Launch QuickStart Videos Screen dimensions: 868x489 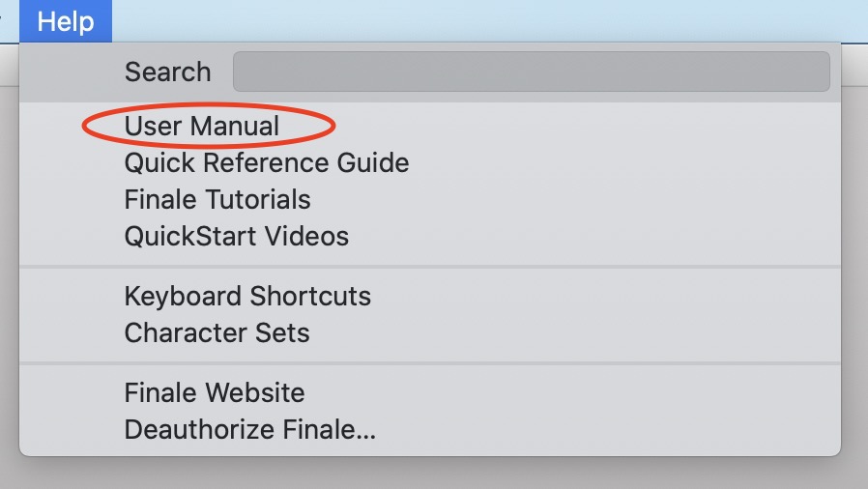pos(236,236)
